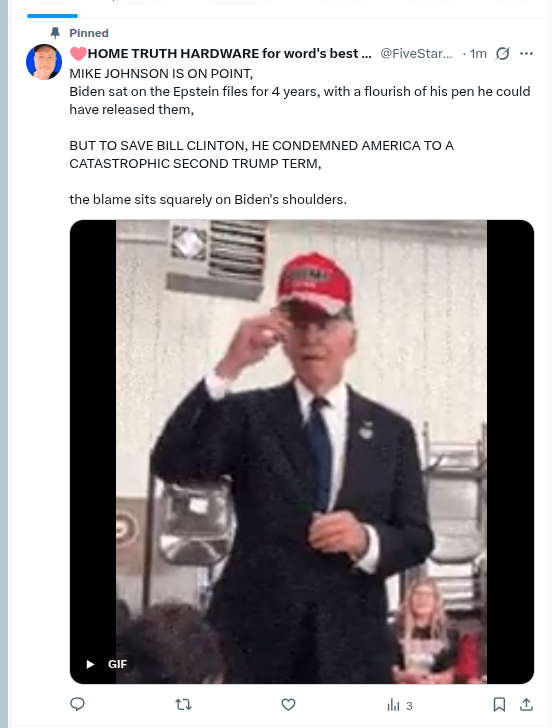Open HOME TRUTH HARDWARE display name
This screenshot has width=556, height=728.
[x=220, y=53]
